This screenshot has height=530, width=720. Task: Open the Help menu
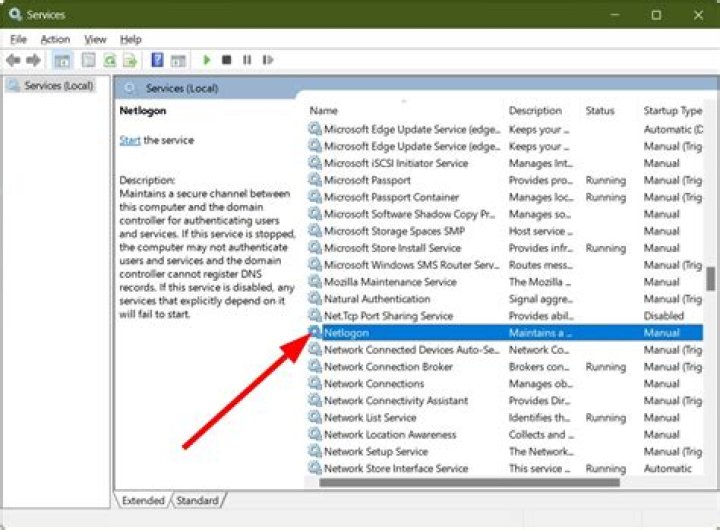pyautogui.click(x=131, y=39)
